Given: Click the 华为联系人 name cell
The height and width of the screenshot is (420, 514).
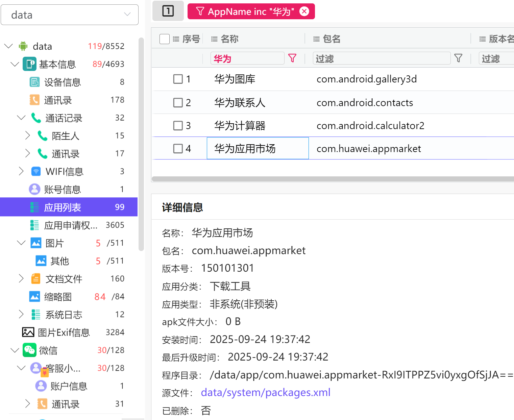Looking at the screenshot, I should point(240,102).
